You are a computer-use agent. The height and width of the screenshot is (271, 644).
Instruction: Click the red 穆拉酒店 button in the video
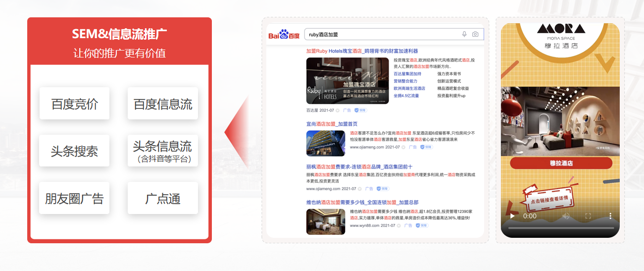(x=561, y=163)
